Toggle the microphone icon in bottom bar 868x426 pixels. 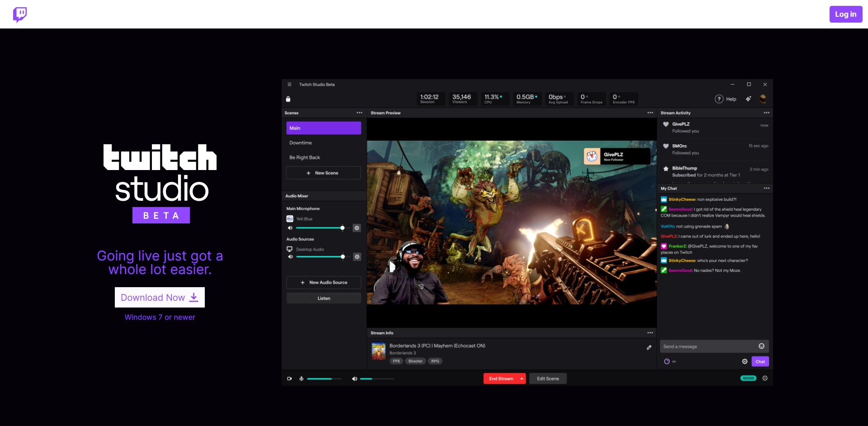[301, 379]
